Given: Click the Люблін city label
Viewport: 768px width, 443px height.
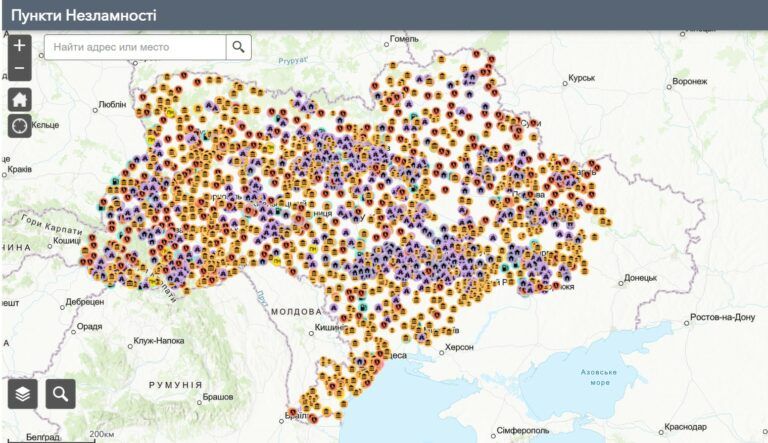Looking at the screenshot, I should [112, 105].
